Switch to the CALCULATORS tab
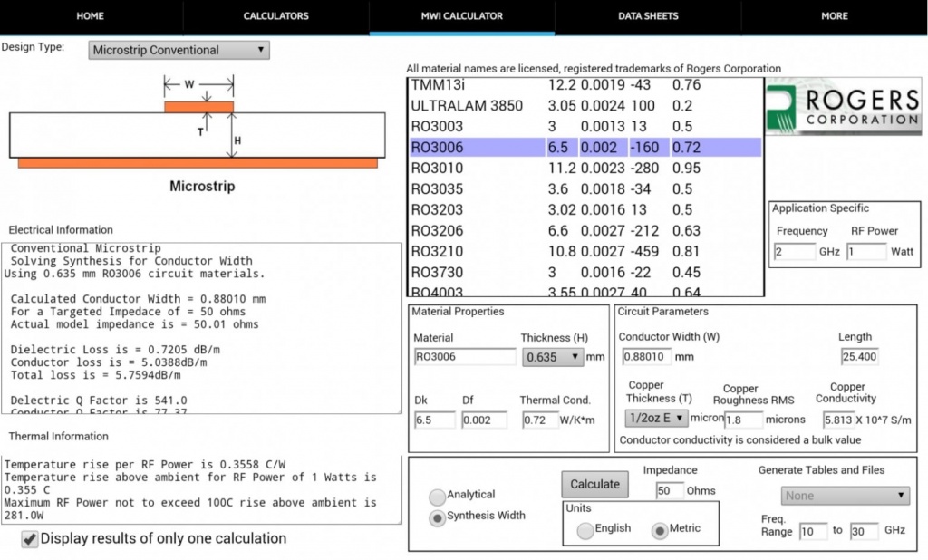The width and height of the screenshot is (928, 560). click(276, 16)
